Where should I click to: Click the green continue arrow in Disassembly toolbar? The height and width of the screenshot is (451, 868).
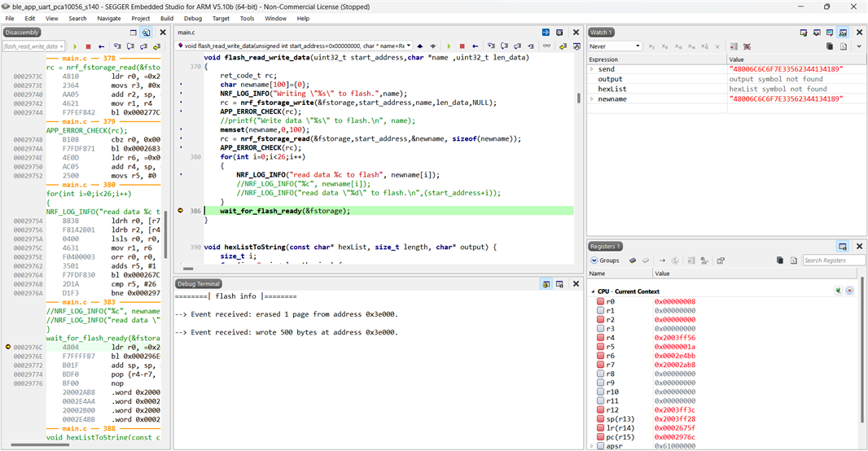point(75,46)
